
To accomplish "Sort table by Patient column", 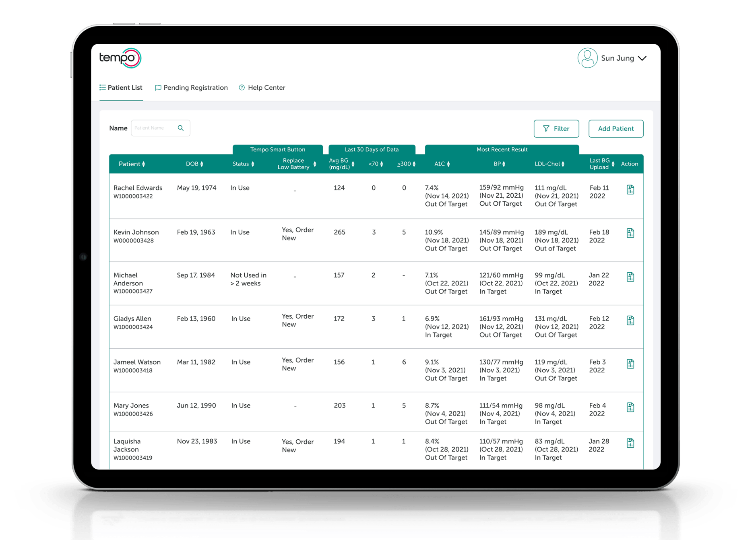I will pyautogui.click(x=143, y=164).
